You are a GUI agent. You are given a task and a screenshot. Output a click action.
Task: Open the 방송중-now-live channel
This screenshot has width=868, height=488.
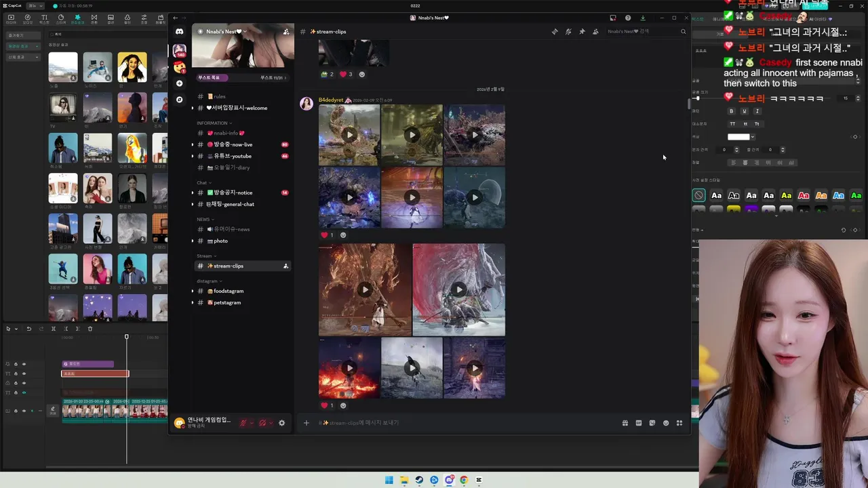point(243,144)
